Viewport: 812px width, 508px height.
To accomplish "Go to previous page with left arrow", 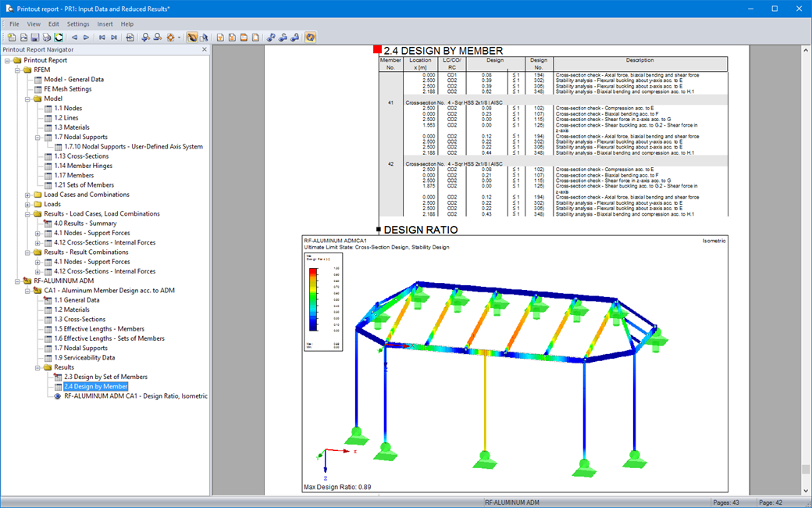I will click(x=74, y=38).
